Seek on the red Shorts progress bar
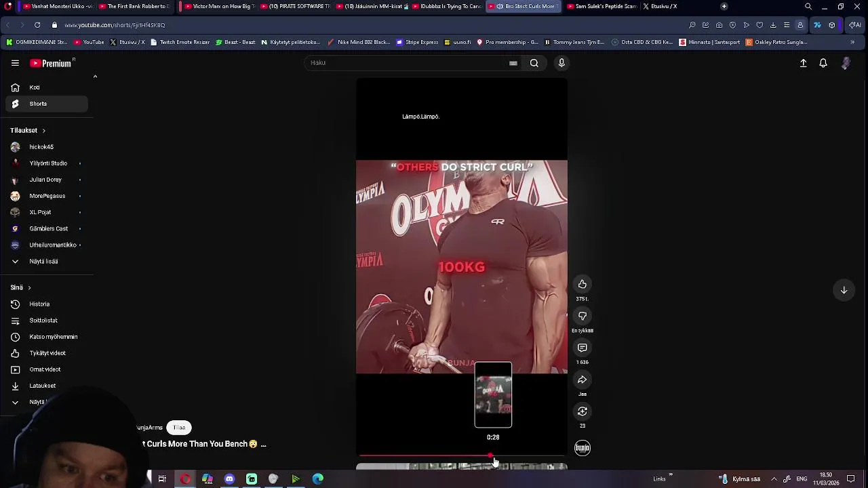Image resolution: width=868 pixels, height=488 pixels. click(x=462, y=456)
